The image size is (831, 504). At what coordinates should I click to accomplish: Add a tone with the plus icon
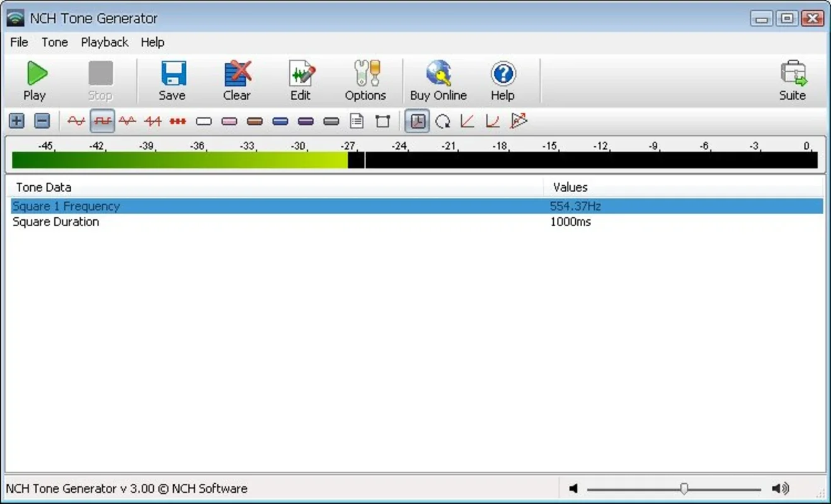coord(17,121)
